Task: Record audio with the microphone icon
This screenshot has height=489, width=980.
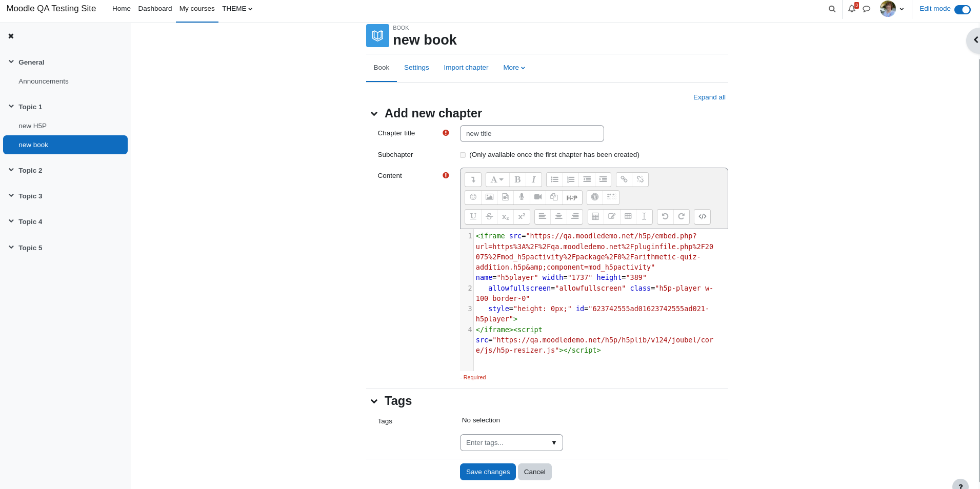Action: point(522,197)
